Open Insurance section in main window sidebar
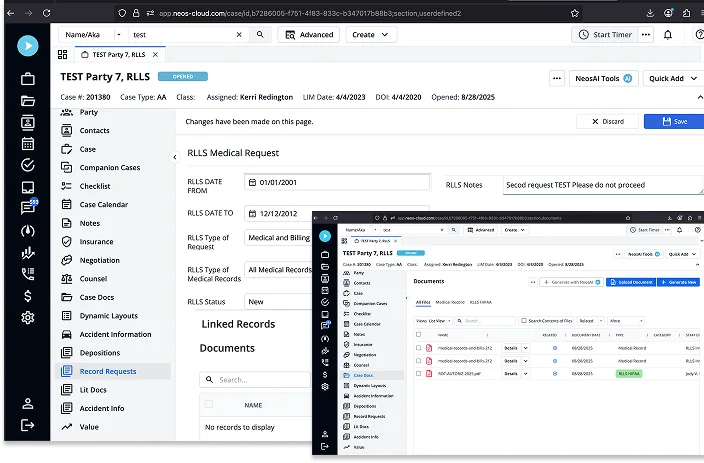The width and height of the screenshot is (704, 463). click(x=113, y=242)
